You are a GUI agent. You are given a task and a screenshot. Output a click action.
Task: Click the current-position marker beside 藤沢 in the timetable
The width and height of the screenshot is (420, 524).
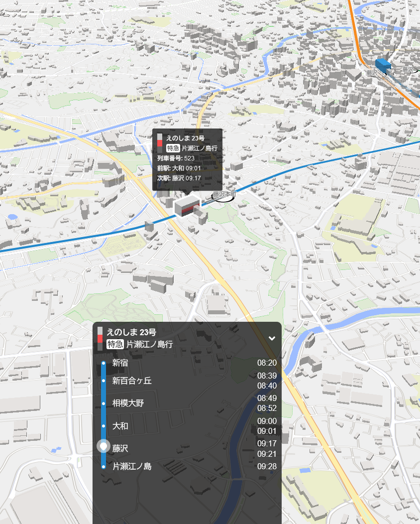coord(104,446)
